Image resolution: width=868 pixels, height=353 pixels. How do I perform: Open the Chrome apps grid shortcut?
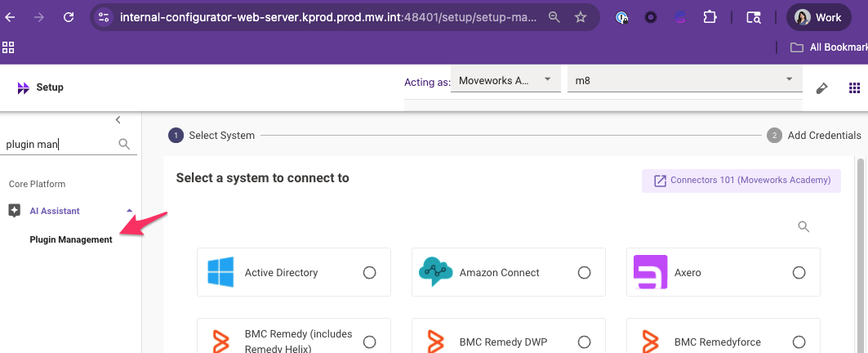tap(7, 47)
